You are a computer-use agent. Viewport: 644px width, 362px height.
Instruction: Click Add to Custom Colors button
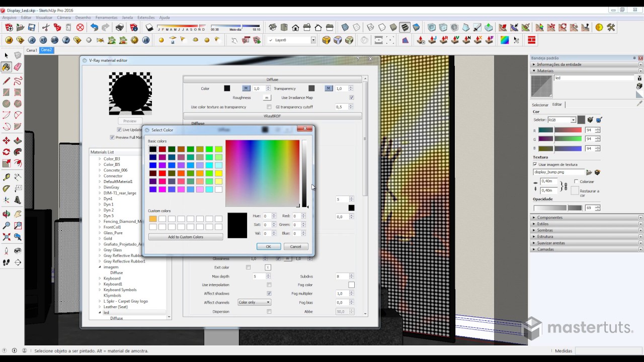pos(186,237)
